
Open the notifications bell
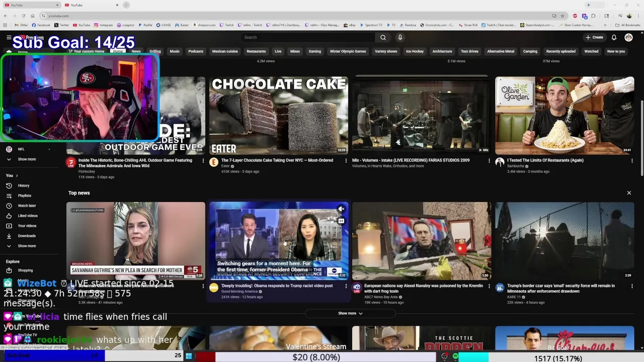(614, 37)
